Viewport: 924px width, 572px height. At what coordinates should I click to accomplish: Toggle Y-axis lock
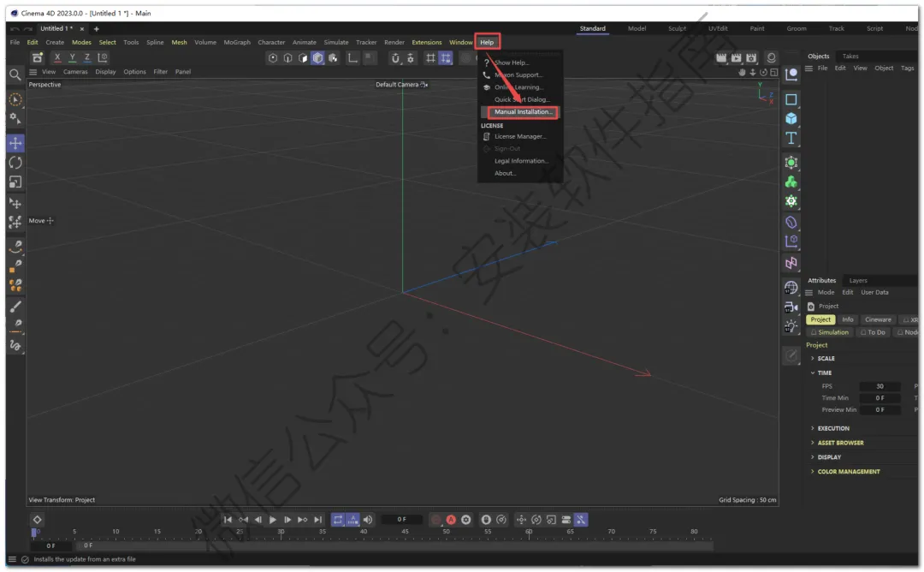(x=72, y=57)
